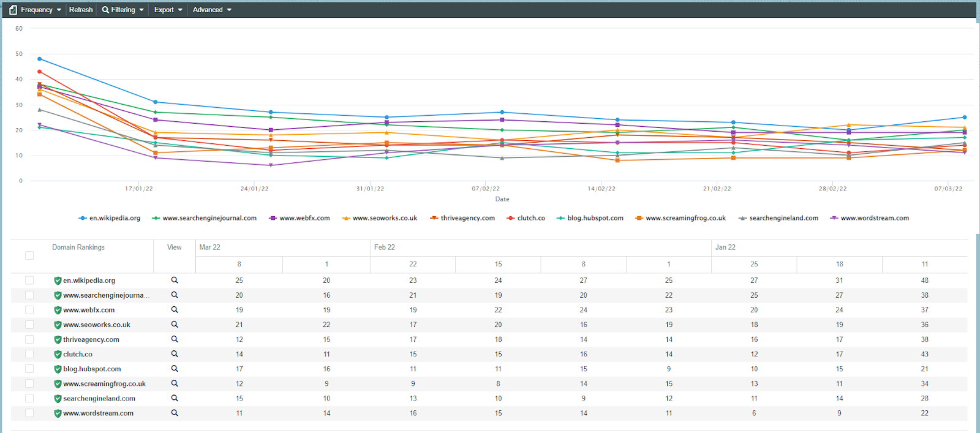Click green shield icon beside www.seoworks.co.uk

(58, 325)
